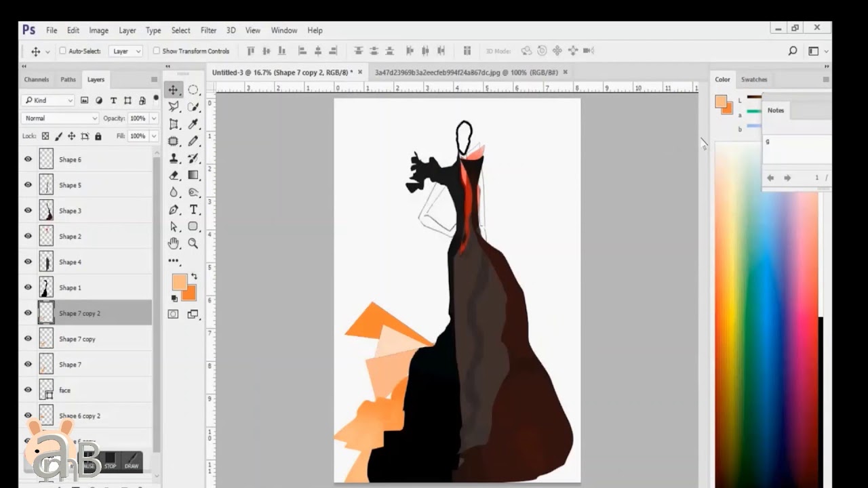Select the Pen tool

(174, 209)
